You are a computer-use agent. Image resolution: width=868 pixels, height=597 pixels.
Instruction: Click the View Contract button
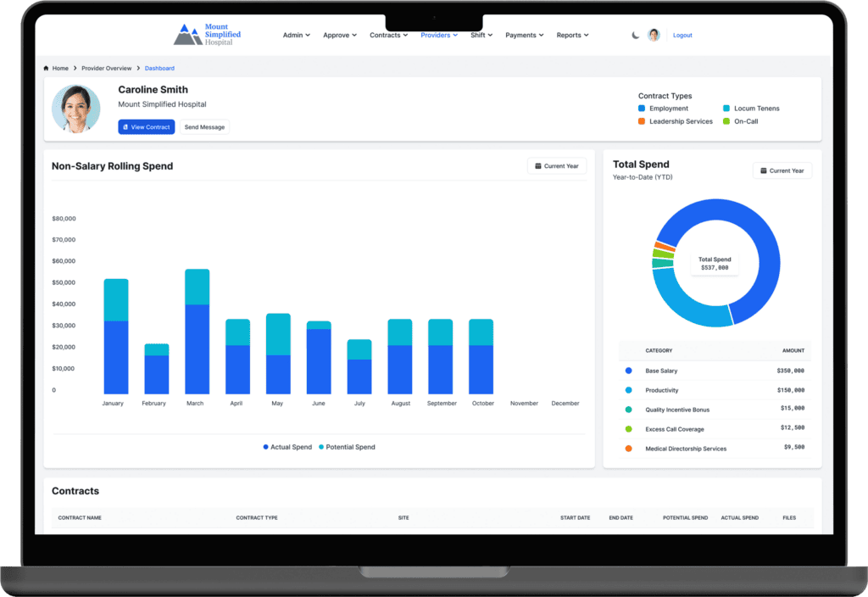point(147,127)
